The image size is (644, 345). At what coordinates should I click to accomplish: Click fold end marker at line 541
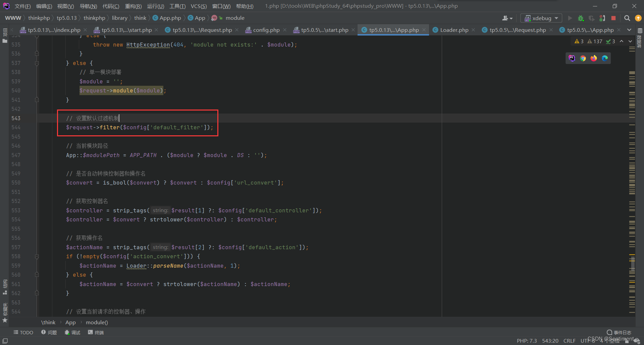37,100
